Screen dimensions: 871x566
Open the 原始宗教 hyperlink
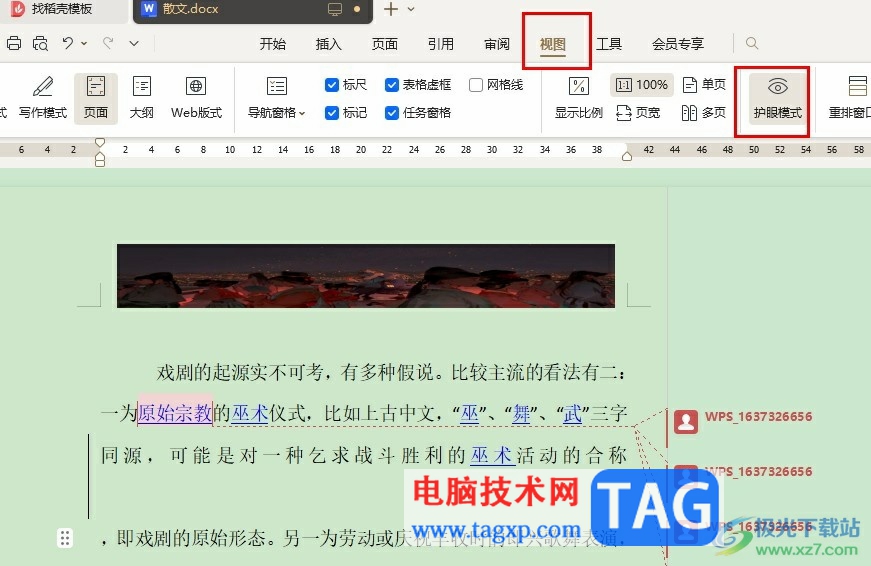(x=175, y=413)
